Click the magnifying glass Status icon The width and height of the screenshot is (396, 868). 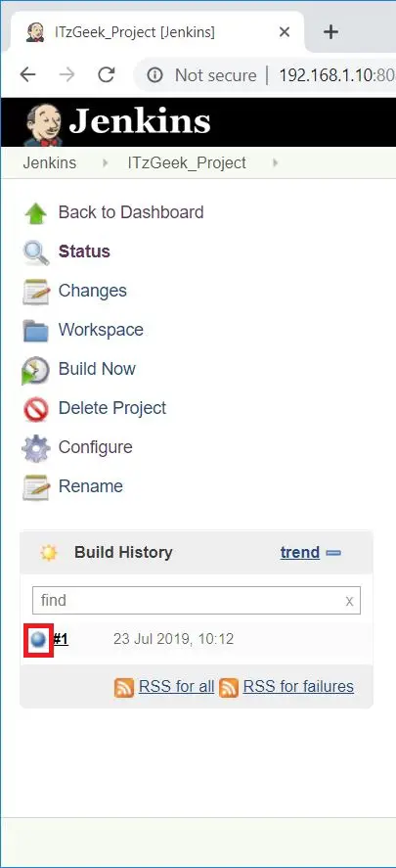point(36,252)
